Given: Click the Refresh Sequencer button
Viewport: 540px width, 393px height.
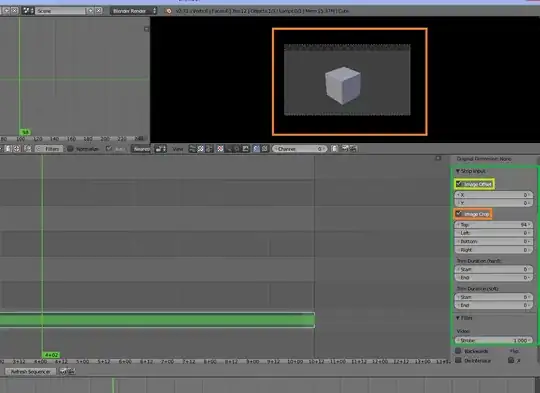Looking at the screenshot, I should pyautogui.click(x=30, y=372).
